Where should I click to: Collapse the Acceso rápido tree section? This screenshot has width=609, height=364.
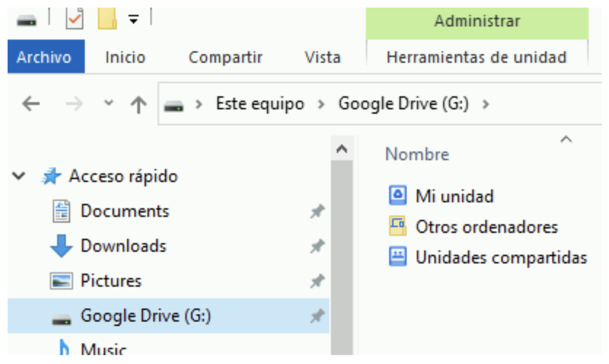(20, 176)
